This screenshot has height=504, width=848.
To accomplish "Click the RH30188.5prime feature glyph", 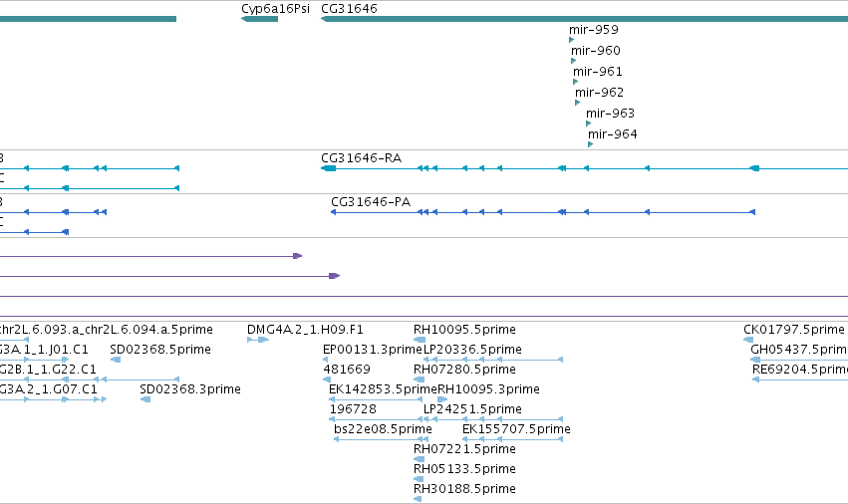I will pyautogui.click(x=417, y=499).
